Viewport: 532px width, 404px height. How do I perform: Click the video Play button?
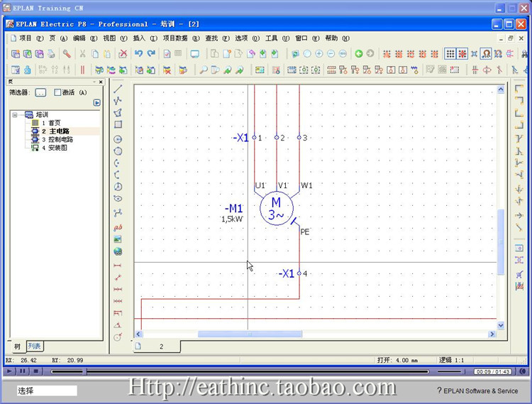tap(9, 371)
